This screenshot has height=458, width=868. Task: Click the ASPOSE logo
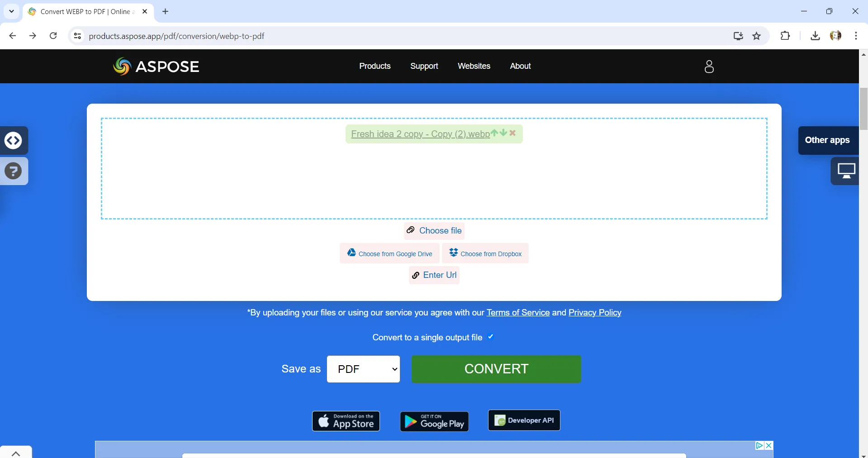point(156,66)
